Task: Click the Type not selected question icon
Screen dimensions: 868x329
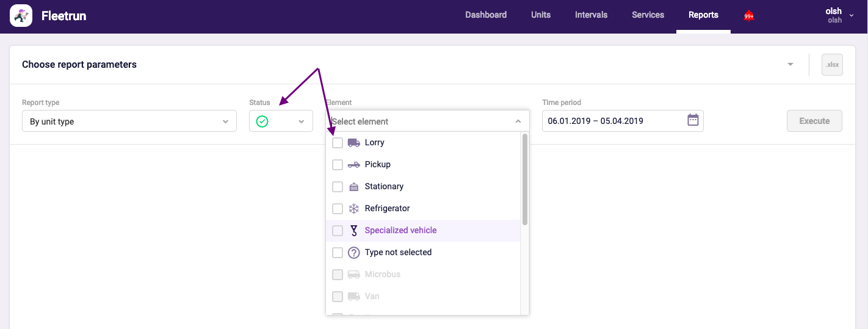Action: (353, 253)
